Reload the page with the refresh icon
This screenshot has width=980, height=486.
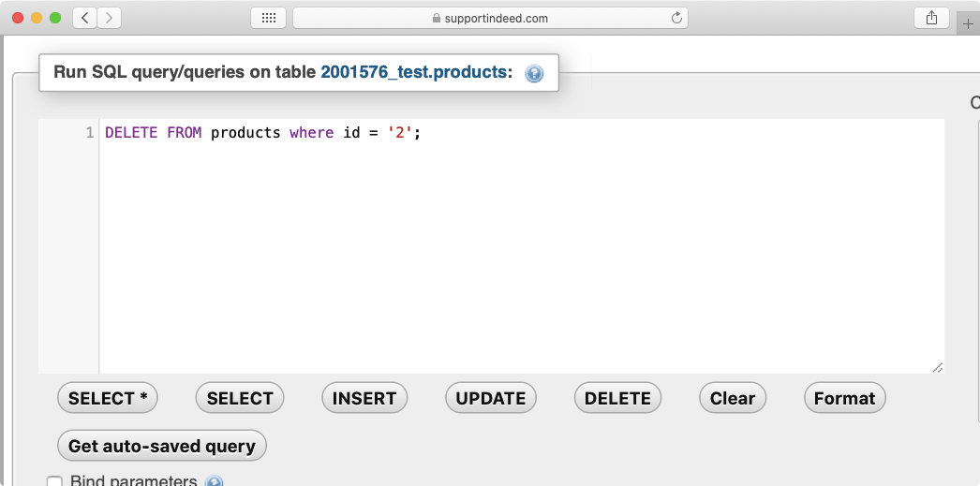pos(676,18)
